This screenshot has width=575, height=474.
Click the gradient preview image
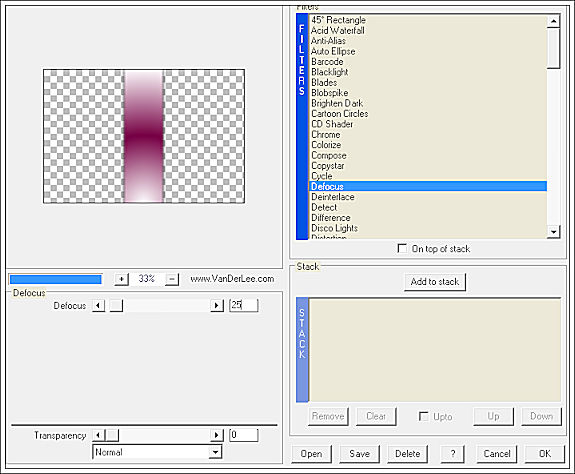[144, 136]
